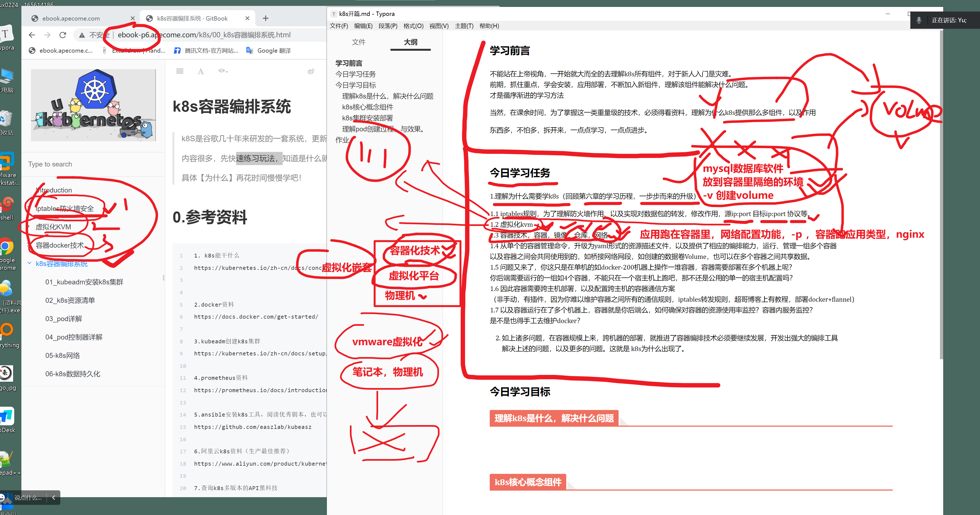Click the Weibo share icon
Screen dimensions: 980x515
pyautogui.click(x=311, y=71)
